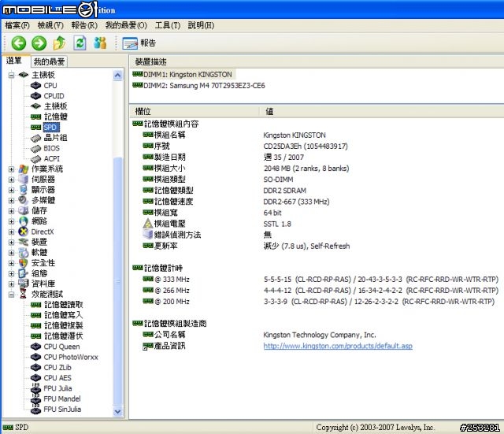Select DIMM1: Kingston KINGSTON device
504x434 pixels.
187,75
